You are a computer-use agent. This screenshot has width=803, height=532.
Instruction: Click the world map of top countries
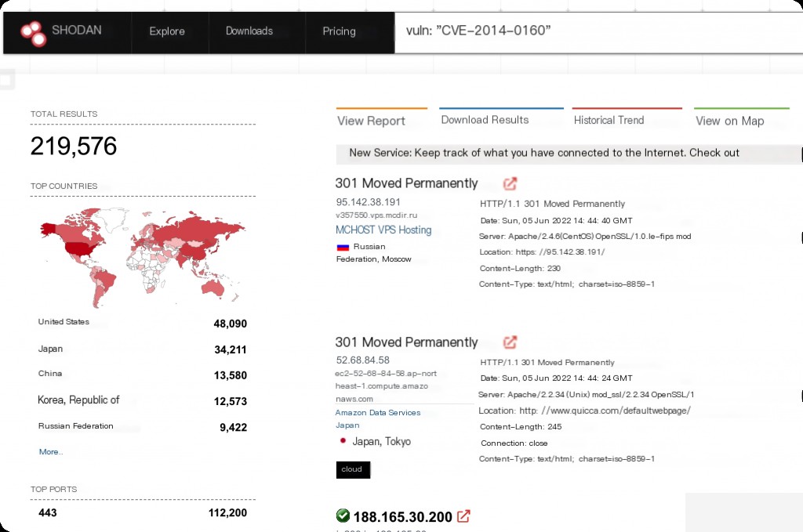(x=144, y=257)
